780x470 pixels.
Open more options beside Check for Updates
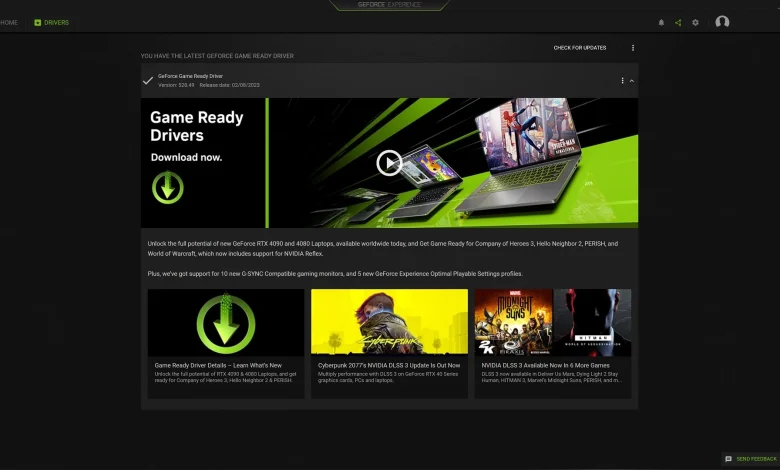[633, 48]
